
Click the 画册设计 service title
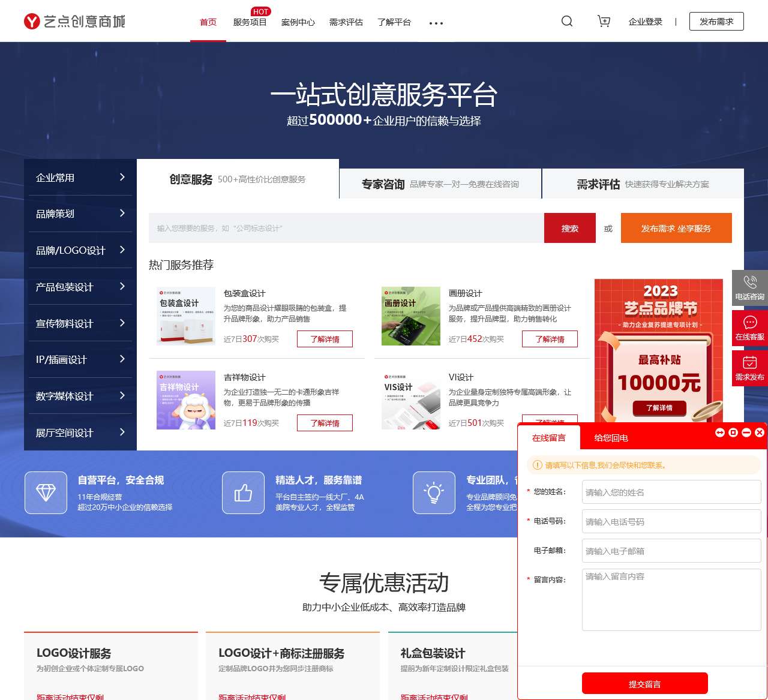(x=465, y=293)
